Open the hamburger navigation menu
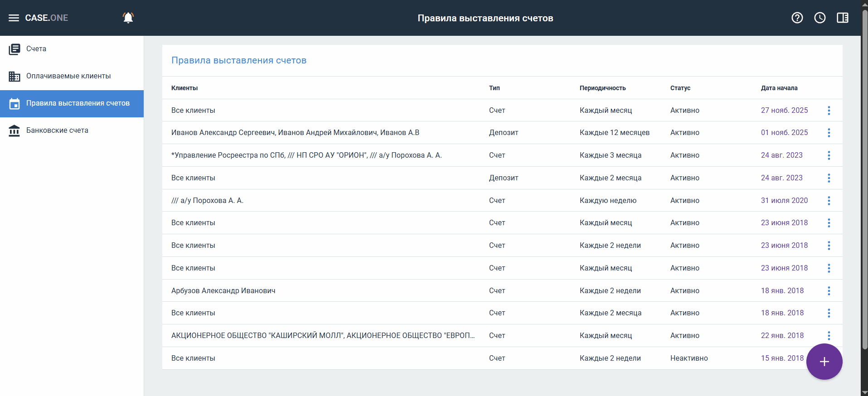The width and height of the screenshot is (868, 396). 14,18
